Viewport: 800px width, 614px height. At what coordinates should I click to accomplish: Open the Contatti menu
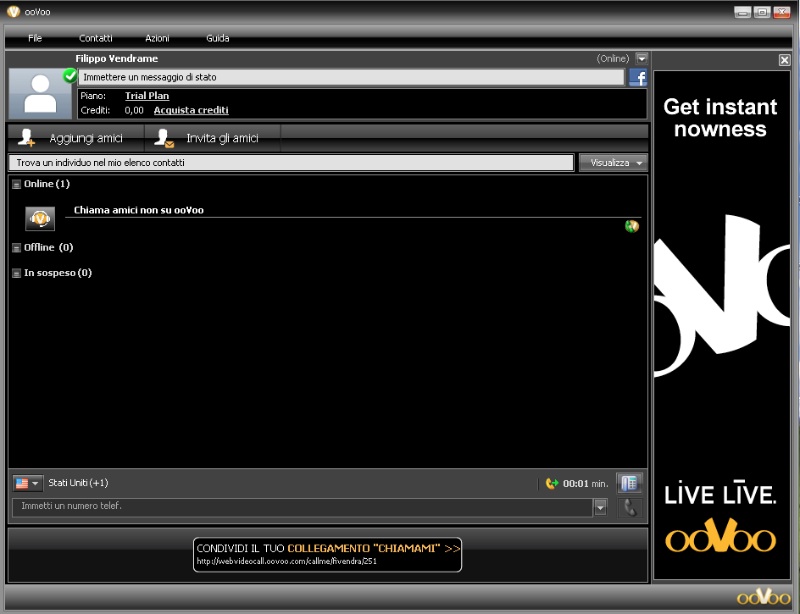coord(96,38)
